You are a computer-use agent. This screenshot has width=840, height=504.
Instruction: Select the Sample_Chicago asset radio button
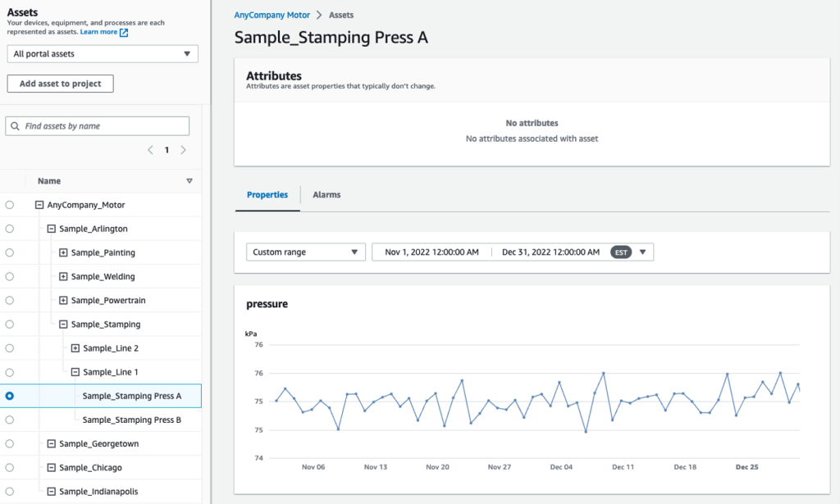pos(9,467)
